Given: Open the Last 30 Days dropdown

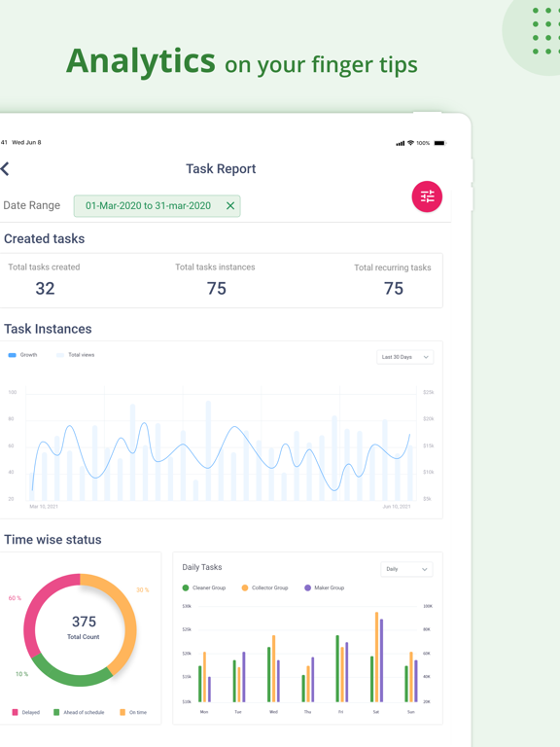Looking at the screenshot, I should pos(404,357).
